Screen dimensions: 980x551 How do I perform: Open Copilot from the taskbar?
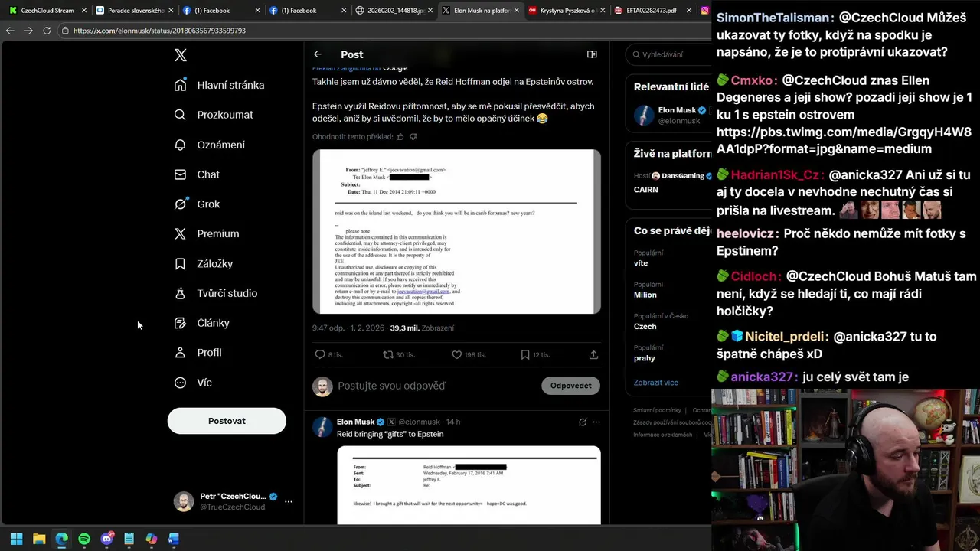click(152, 539)
